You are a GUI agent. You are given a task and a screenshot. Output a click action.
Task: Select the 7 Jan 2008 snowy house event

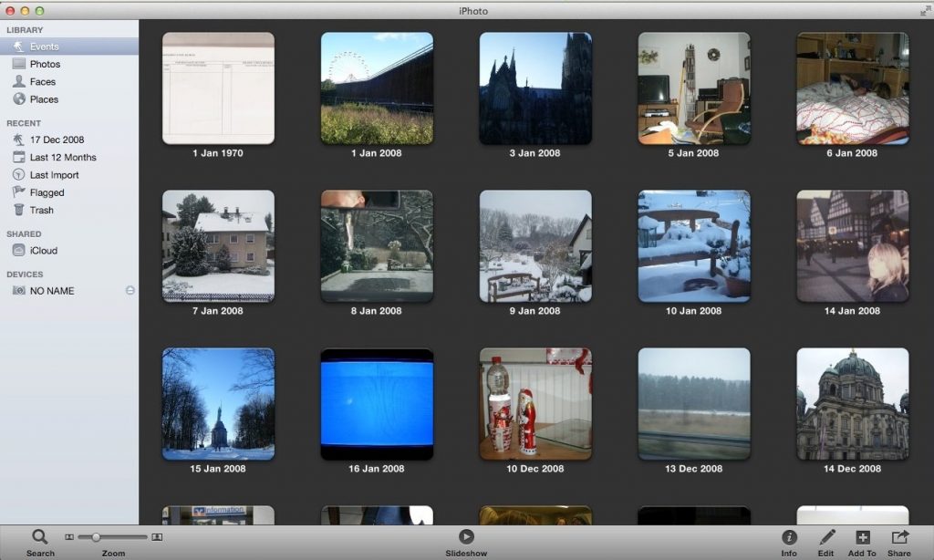click(x=219, y=246)
